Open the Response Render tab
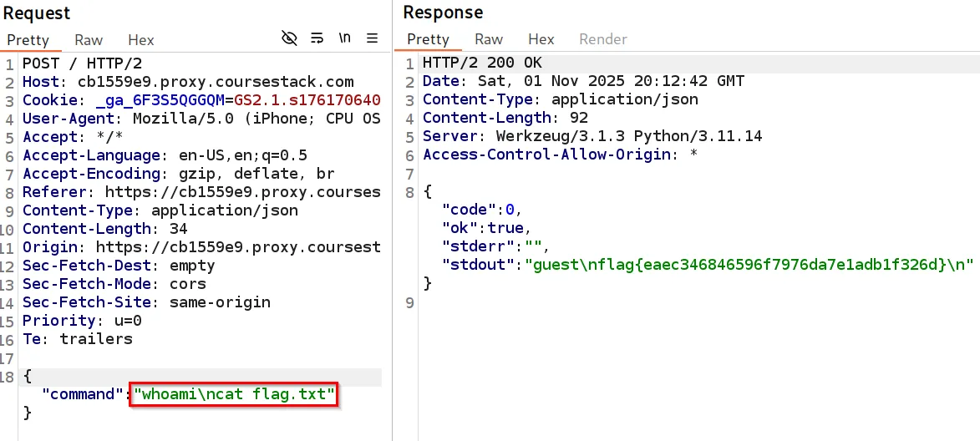The image size is (980, 441). [602, 39]
